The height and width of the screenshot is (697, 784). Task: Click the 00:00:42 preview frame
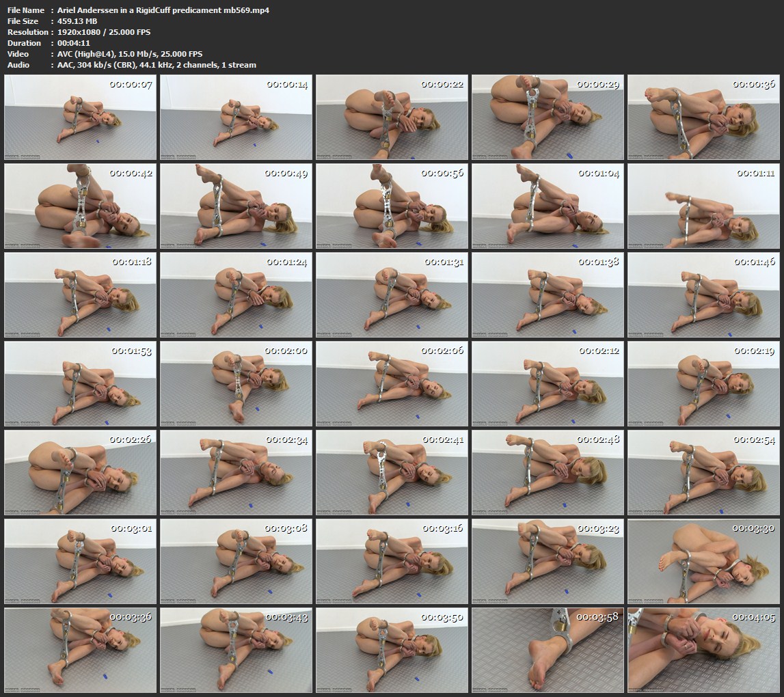point(80,206)
